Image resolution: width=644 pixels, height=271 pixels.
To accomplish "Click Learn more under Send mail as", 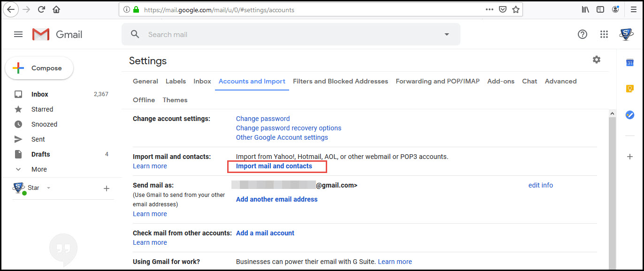I will point(150,214).
